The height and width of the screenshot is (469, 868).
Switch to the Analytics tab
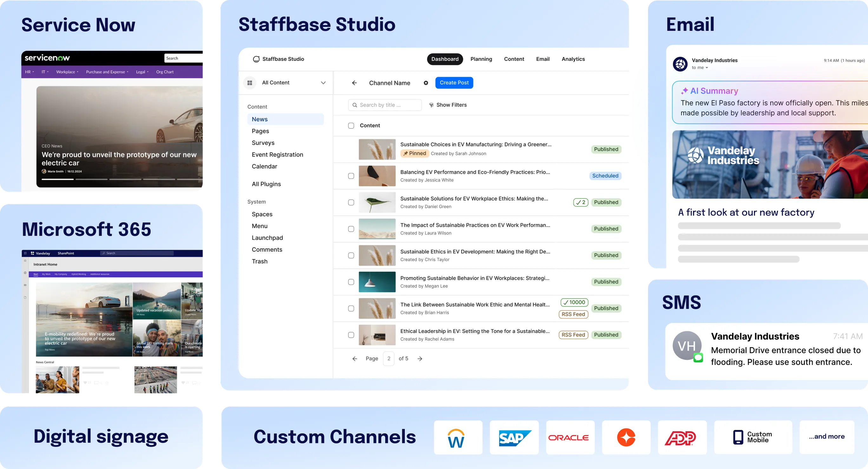573,59
